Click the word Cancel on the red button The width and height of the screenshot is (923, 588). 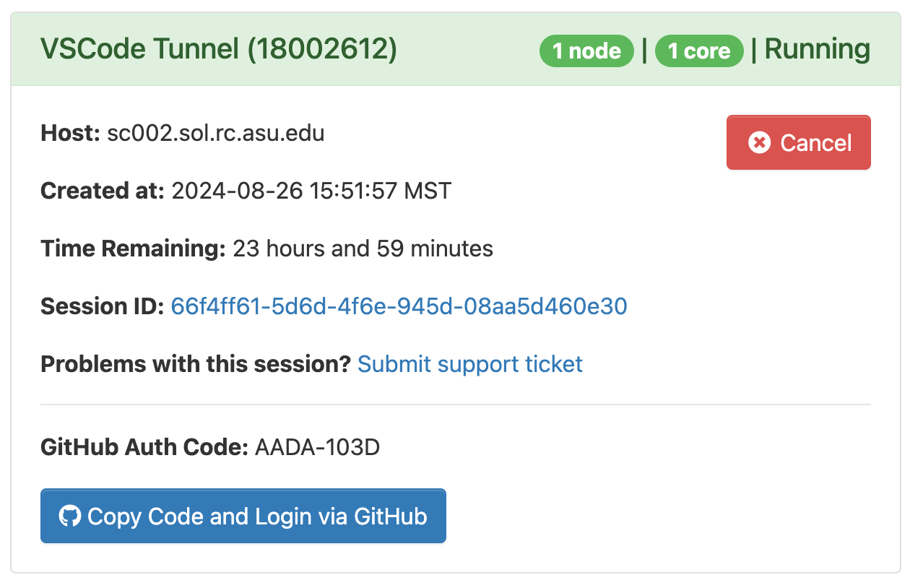coord(816,143)
